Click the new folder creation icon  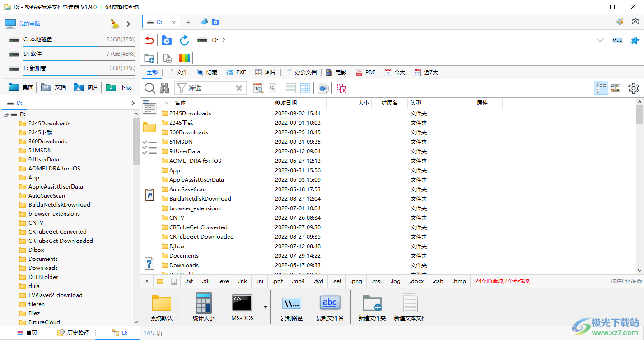149,58
